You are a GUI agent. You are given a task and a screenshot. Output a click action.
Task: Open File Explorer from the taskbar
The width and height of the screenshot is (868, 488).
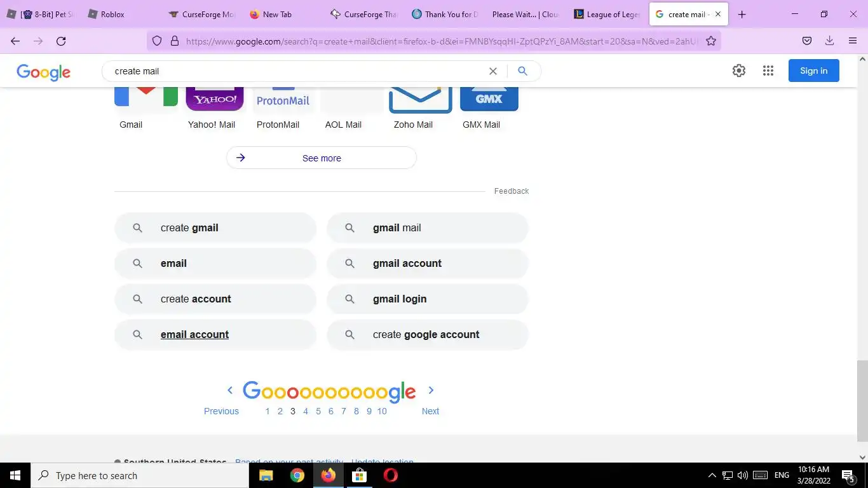[266, 475]
